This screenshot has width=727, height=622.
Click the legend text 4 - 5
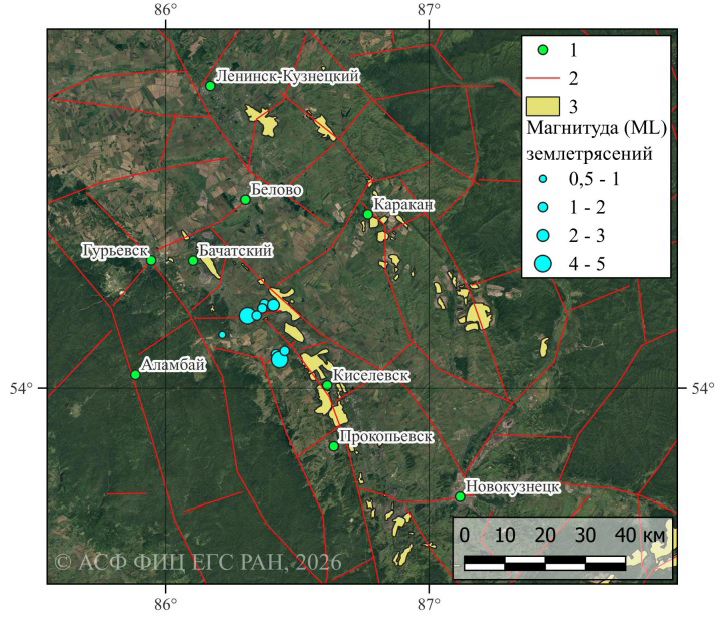click(x=587, y=264)
